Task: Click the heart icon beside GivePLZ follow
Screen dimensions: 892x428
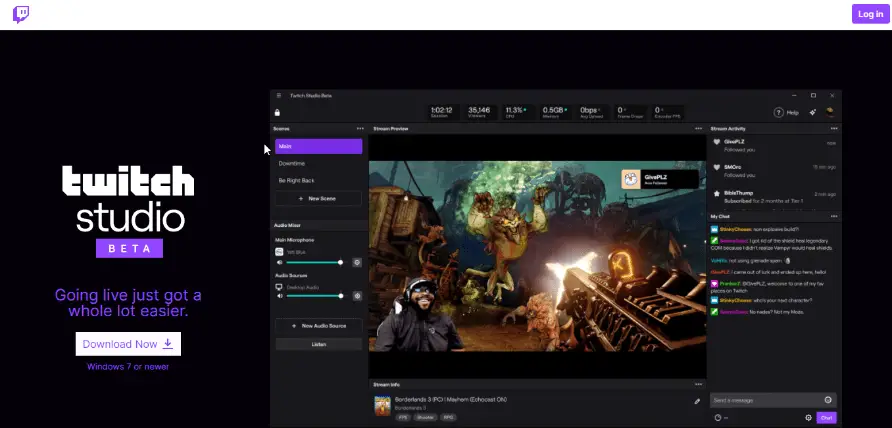Action: pos(717,142)
